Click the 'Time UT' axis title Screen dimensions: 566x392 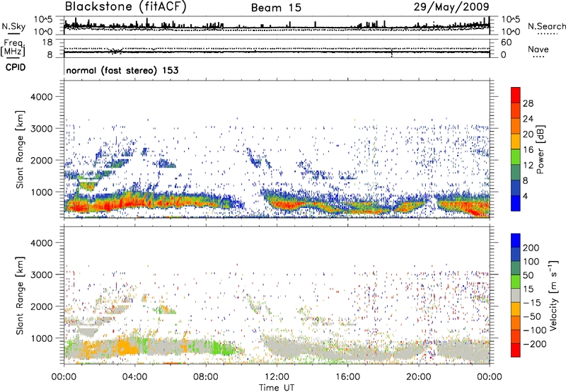tap(277, 387)
